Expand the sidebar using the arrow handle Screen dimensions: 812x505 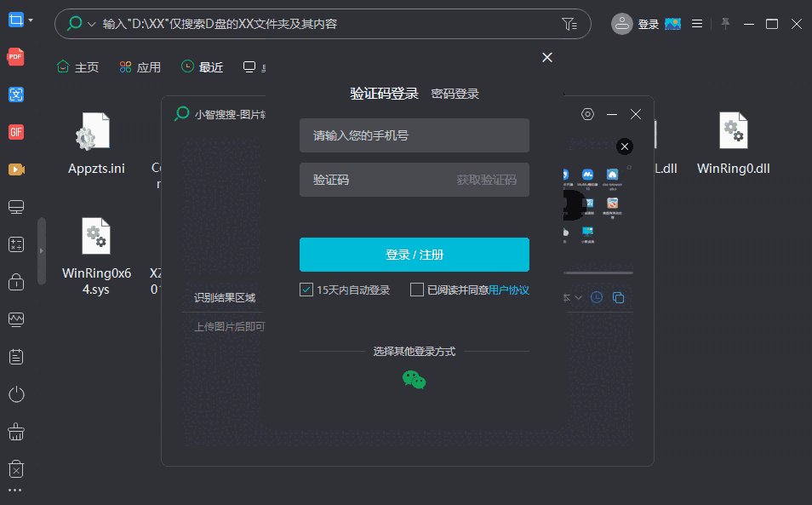coord(42,250)
